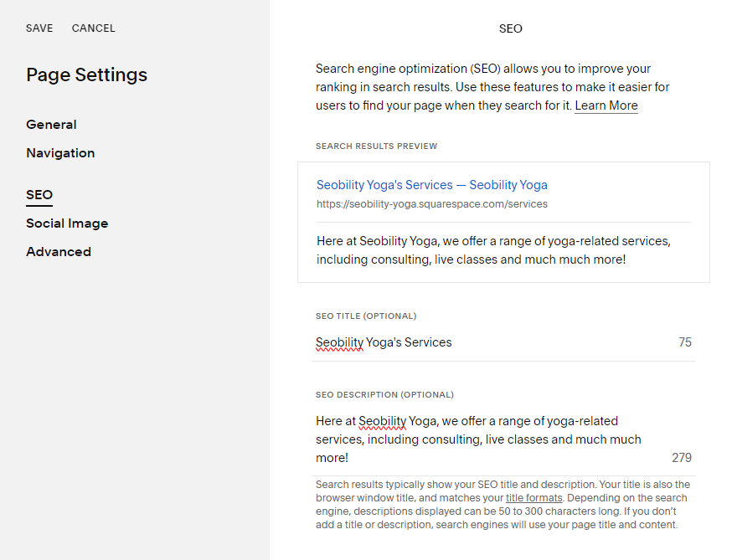Screen dimensions: 737x560
Task: Click the SEO title character counter 75
Action: (x=685, y=342)
